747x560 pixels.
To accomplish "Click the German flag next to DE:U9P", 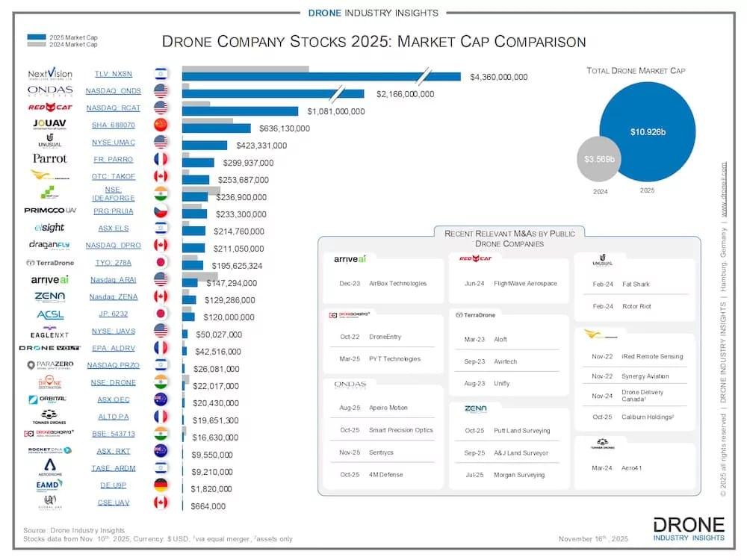I will click(x=161, y=486).
